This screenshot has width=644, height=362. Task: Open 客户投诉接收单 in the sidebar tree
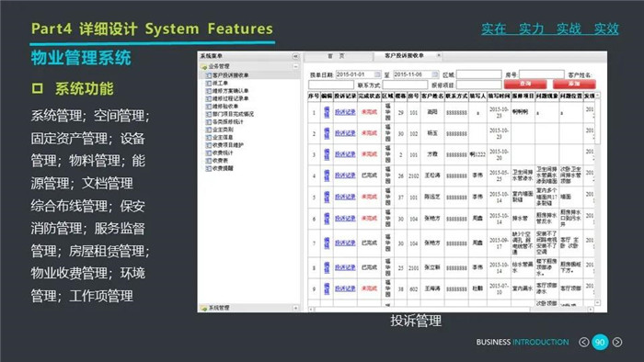pyautogui.click(x=230, y=75)
